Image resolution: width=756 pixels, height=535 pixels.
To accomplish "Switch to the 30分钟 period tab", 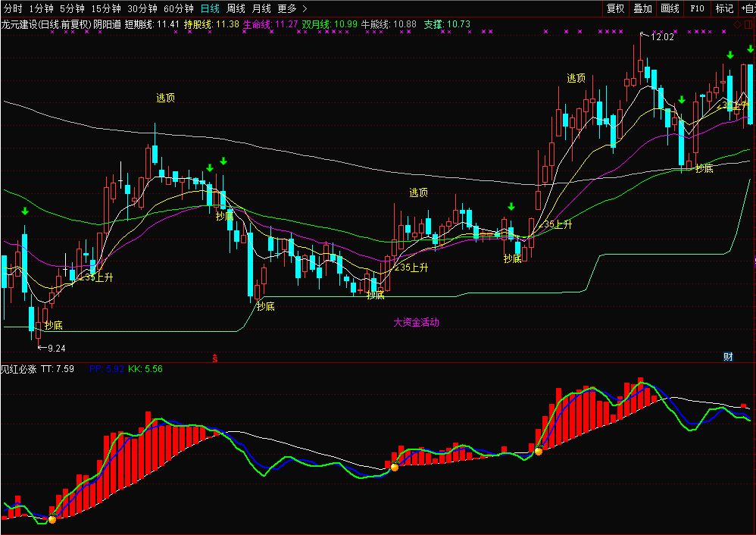I will click(142, 8).
